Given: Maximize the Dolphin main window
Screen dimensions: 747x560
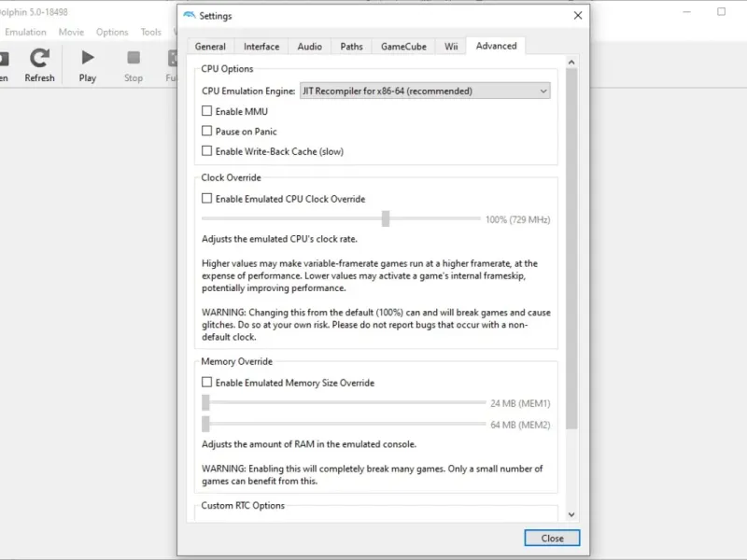Looking at the screenshot, I should tap(721, 12).
